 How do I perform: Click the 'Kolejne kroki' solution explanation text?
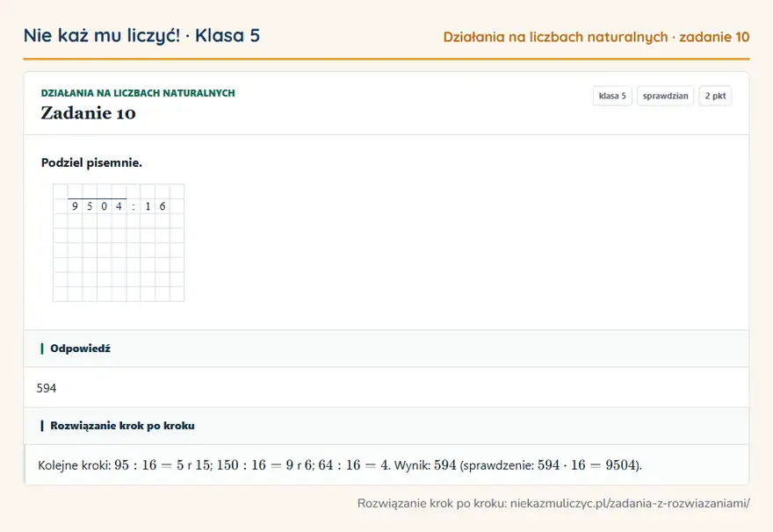point(340,465)
